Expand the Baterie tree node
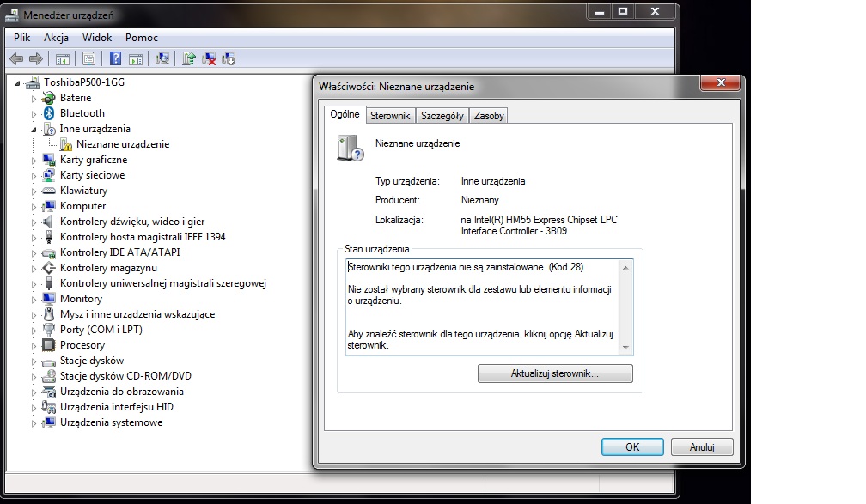Image resolution: width=866 pixels, height=504 pixels. point(34,98)
